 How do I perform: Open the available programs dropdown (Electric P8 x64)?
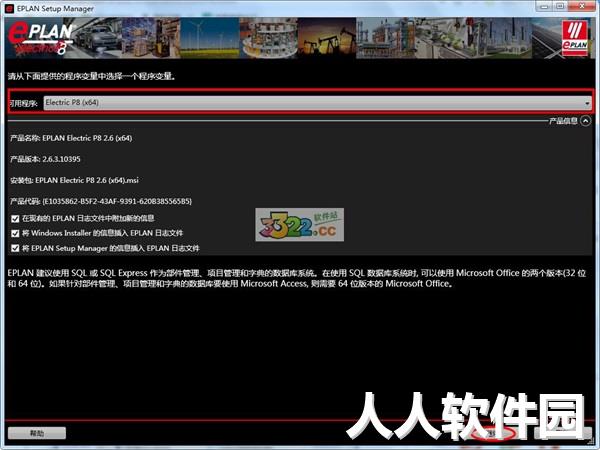(317, 103)
